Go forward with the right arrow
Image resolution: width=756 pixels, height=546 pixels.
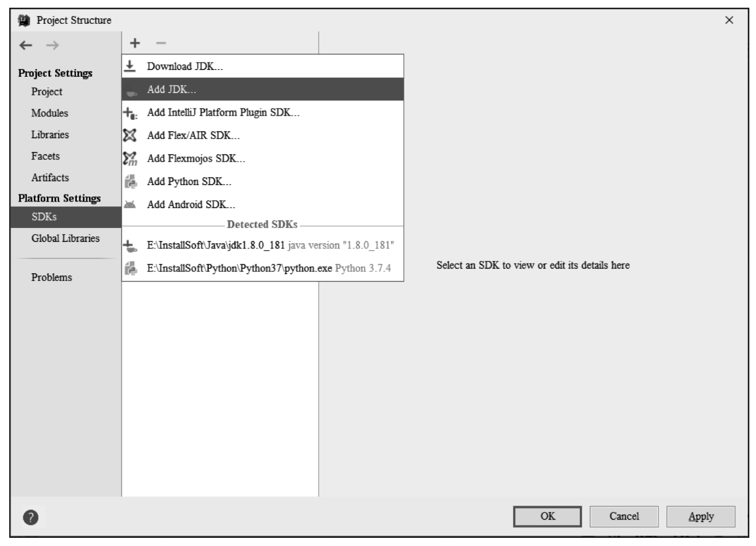52,45
